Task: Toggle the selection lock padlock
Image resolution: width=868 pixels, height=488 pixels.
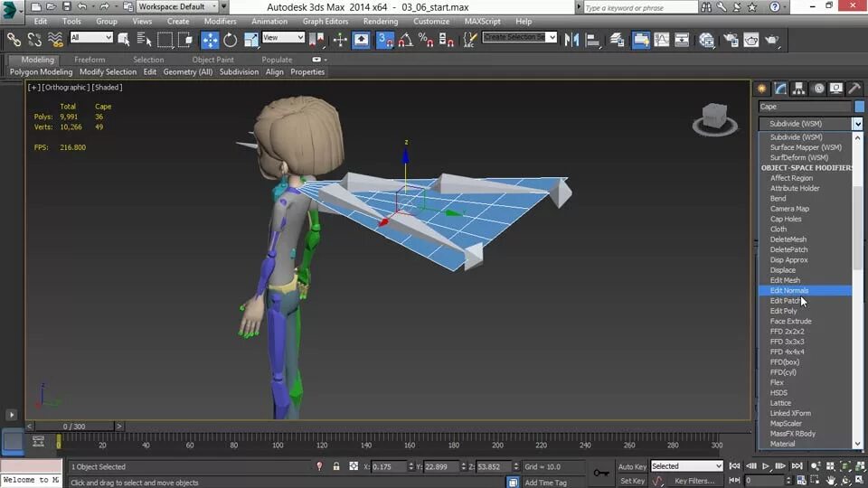Action: pyautogui.click(x=336, y=466)
